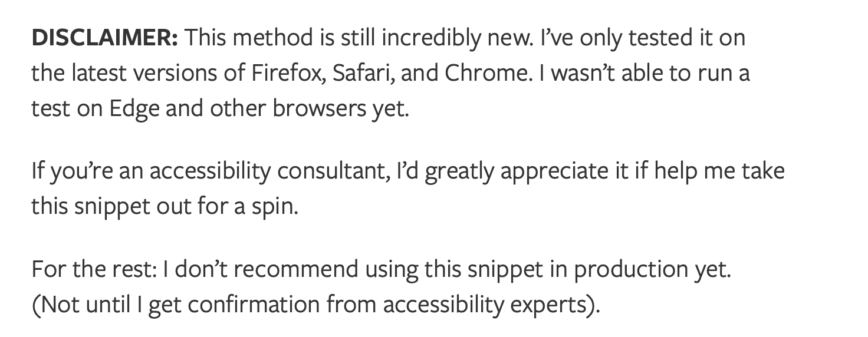This screenshot has width=868, height=337.
Task: Click the words For the rest:
Action: click(x=95, y=269)
